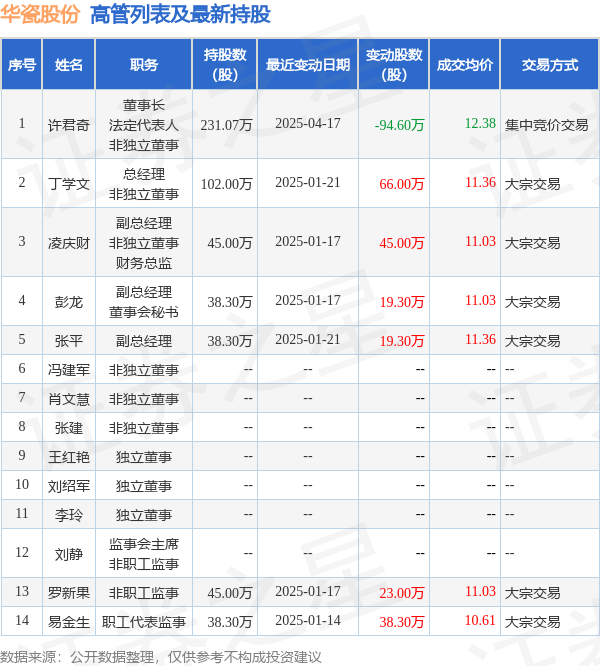Viewport: 600px width, 666px height.
Task: Click the name 凌庆财
Action: tap(69, 243)
